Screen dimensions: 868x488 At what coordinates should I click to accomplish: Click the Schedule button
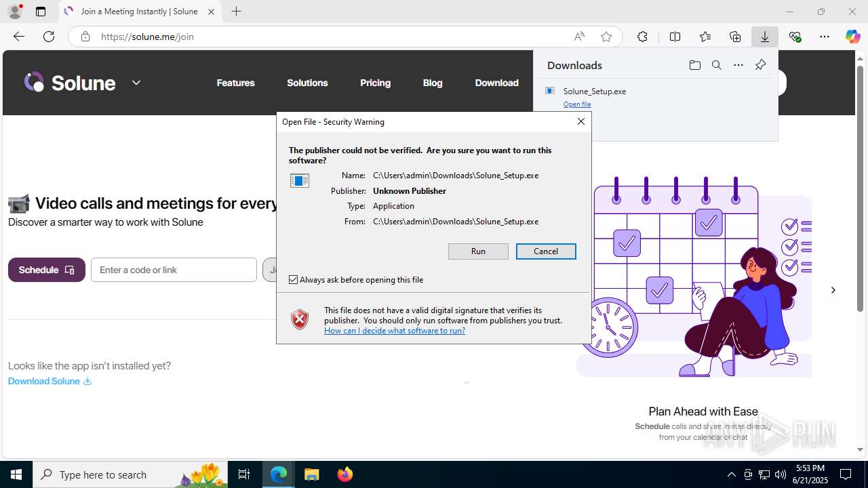[47, 270]
